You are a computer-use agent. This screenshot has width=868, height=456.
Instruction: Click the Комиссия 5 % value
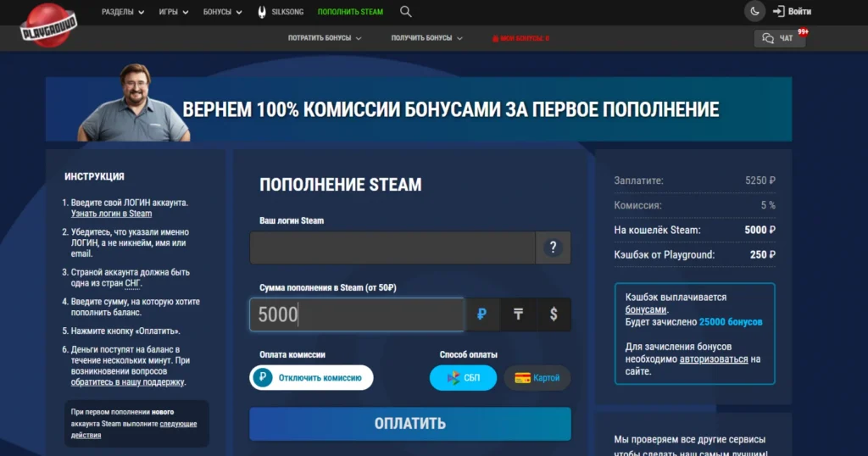coord(768,205)
